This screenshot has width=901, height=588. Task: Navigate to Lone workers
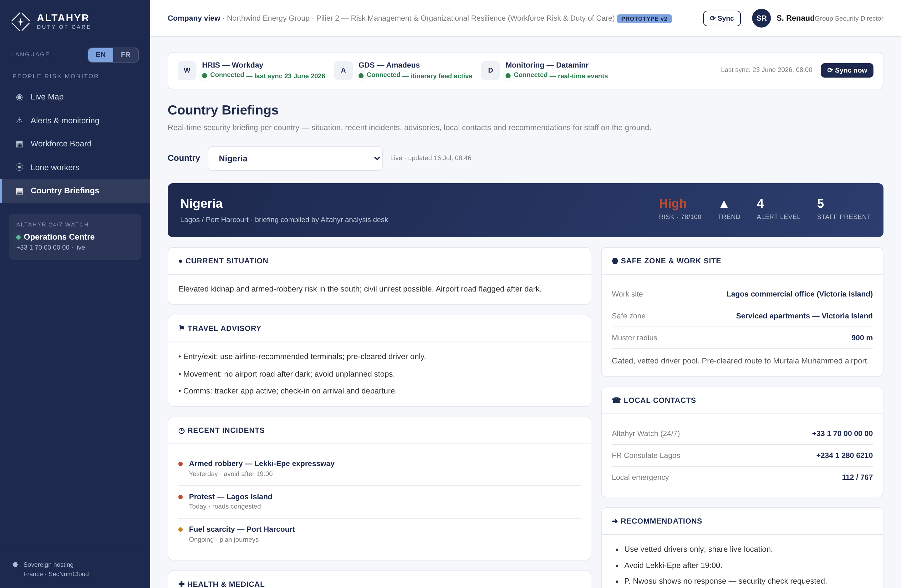tap(75, 167)
